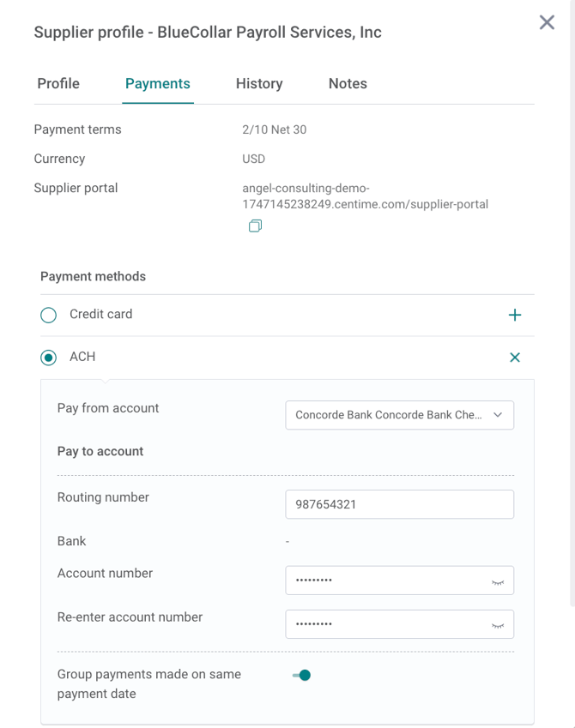Close the supplier profile dialog
This screenshot has height=728, width=575.
coord(547,22)
